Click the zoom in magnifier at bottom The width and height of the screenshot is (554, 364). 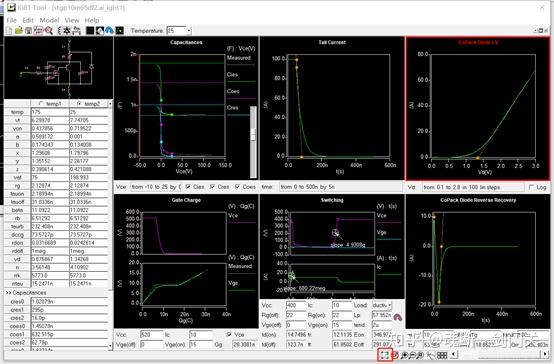pyautogui.click(x=404, y=355)
